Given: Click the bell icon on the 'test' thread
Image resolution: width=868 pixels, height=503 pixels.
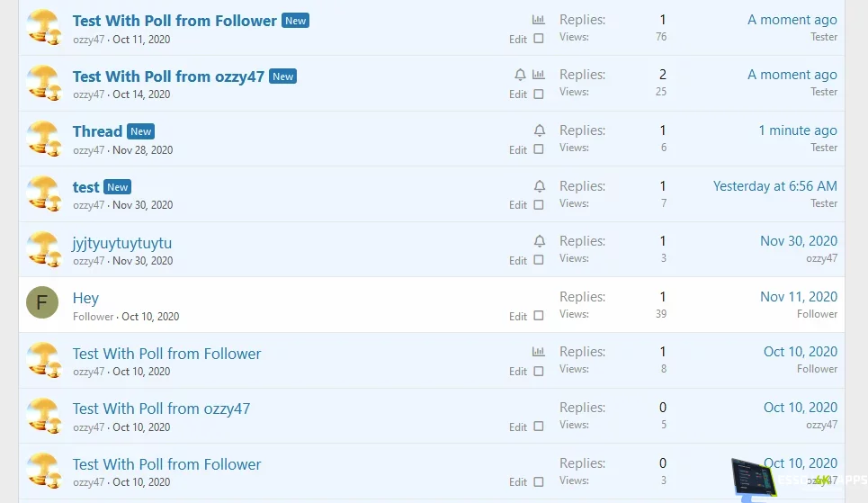Looking at the screenshot, I should point(540,186).
